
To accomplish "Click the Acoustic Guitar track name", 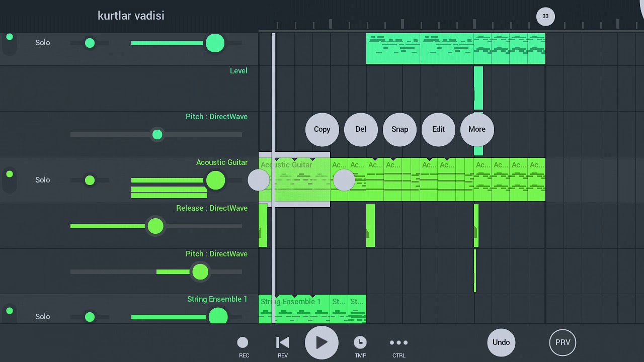I will click(x=222, y=162).
